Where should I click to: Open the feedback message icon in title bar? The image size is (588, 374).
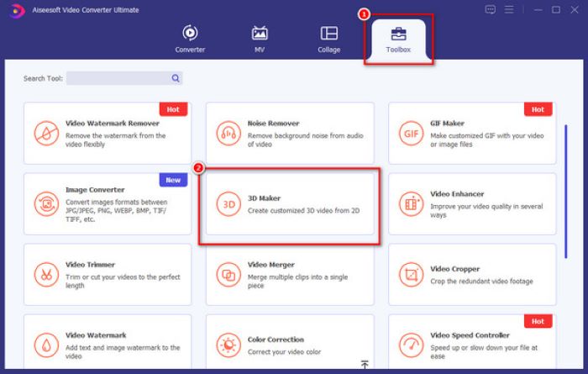click(490, 9)
